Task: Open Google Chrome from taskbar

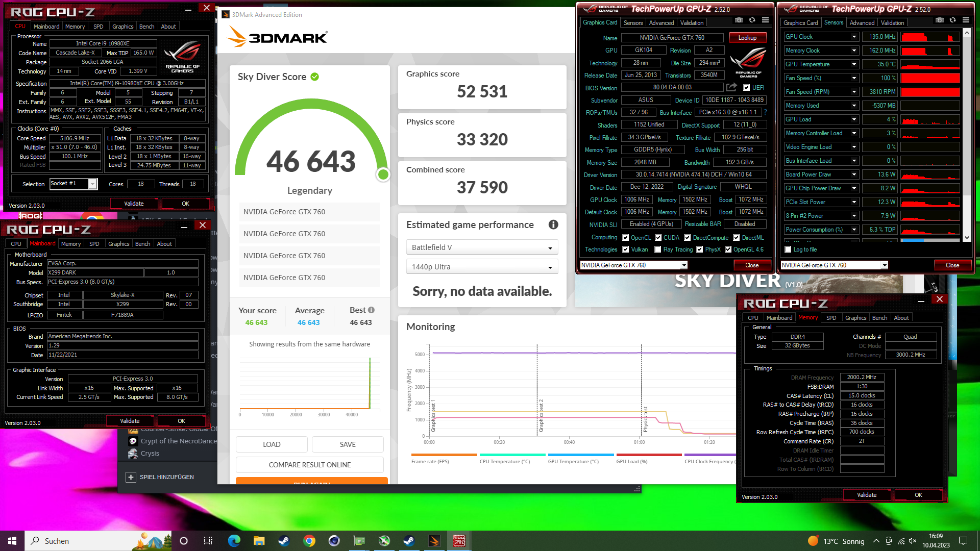Action: coord(309,541)
